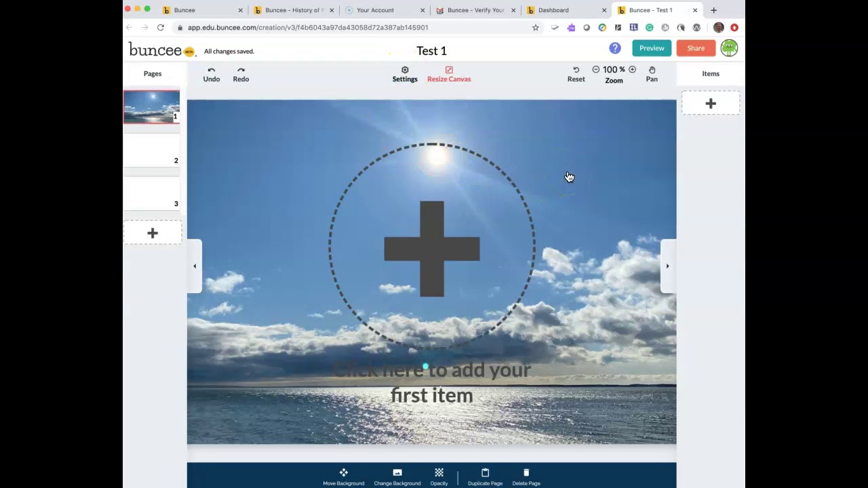Image resolution: width=868 pixels, height=488 pixels.
Task: Click 'All changes saved.' status text
Action: point(229,52)
